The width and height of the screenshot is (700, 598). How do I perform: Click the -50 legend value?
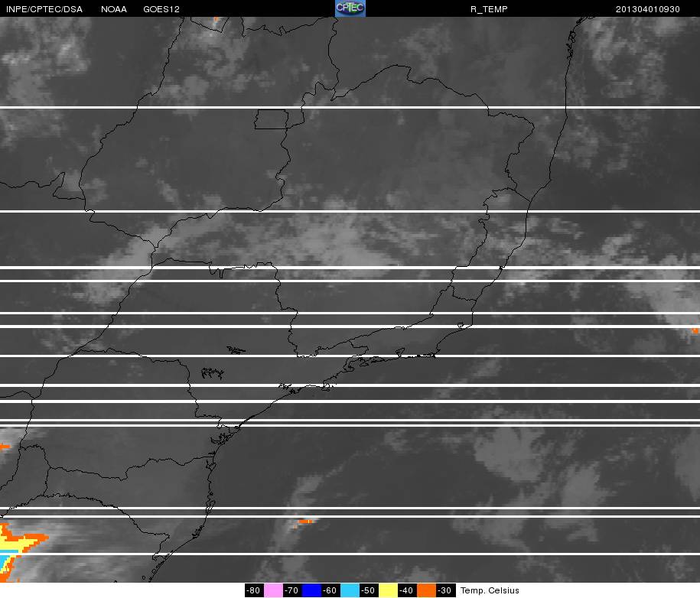click(x=369, y=590)
